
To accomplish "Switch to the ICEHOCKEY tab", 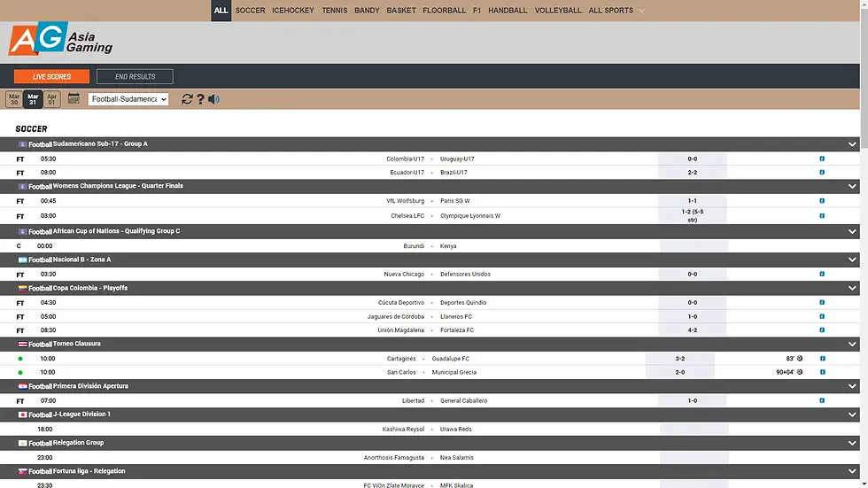I will click(293, 11).
